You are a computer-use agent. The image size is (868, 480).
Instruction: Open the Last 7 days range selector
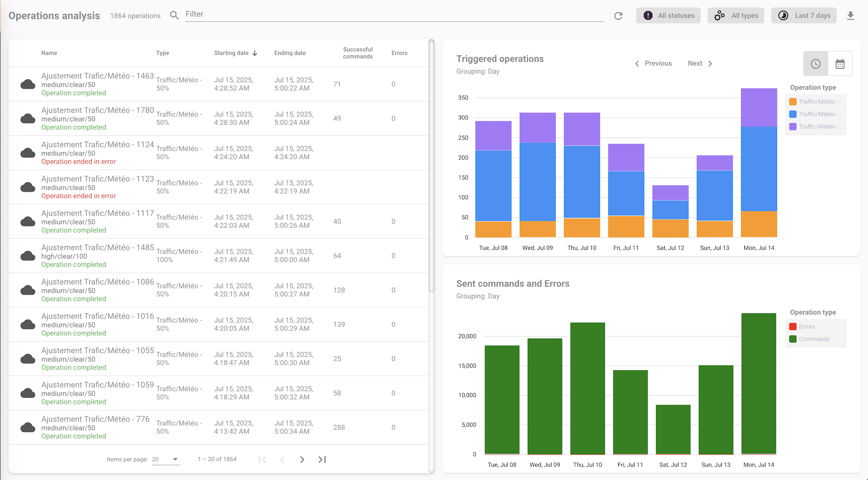tap(804, 15)
